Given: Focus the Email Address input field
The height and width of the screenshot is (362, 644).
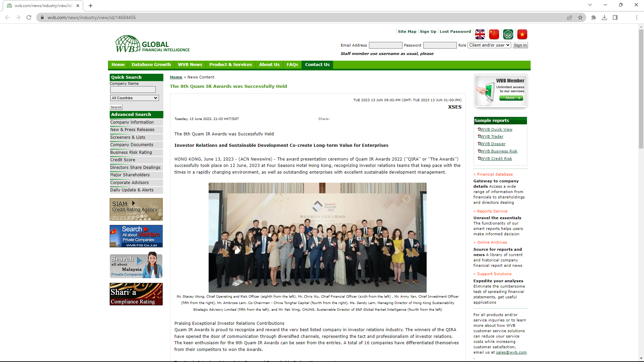Looking at the screenshot, I should tap(385, 45).
